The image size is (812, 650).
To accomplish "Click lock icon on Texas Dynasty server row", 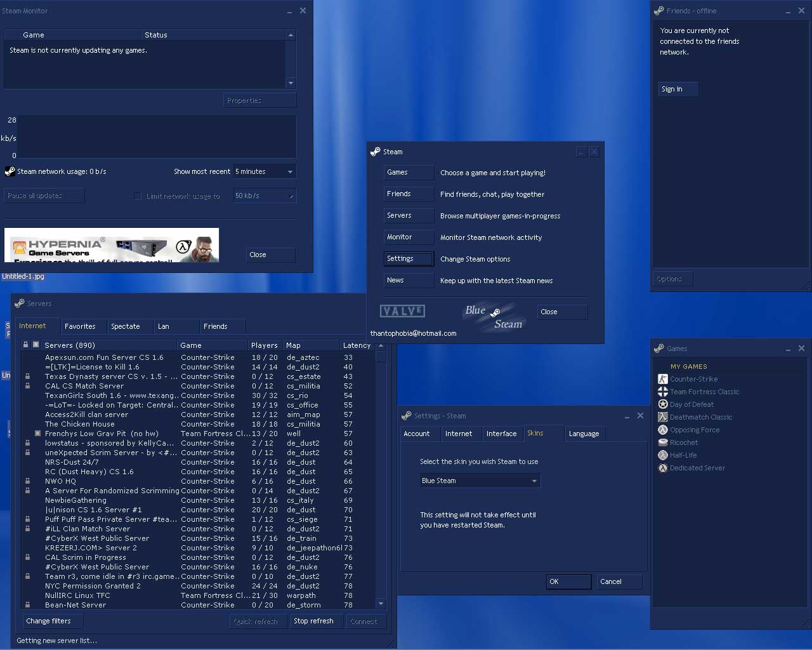I will coord(27,376).
